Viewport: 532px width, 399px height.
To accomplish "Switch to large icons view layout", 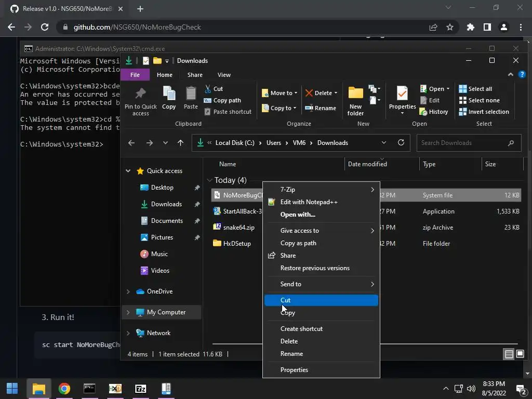I will (x=520, y=354).
